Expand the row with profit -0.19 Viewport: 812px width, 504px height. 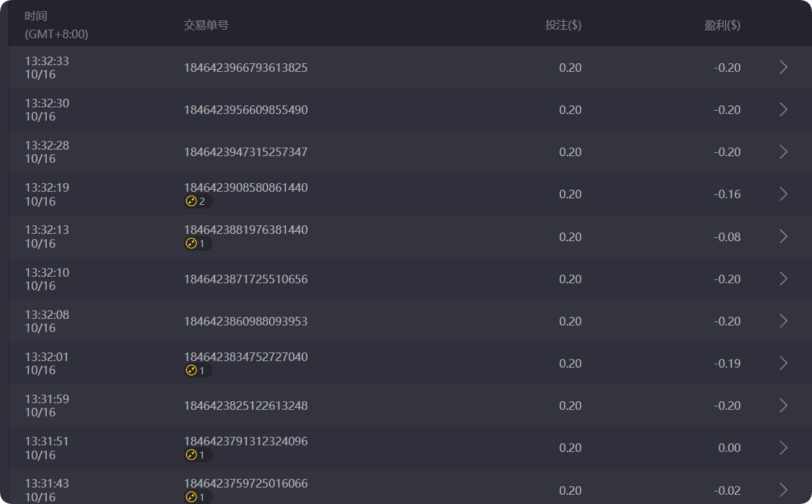(783, 363)
